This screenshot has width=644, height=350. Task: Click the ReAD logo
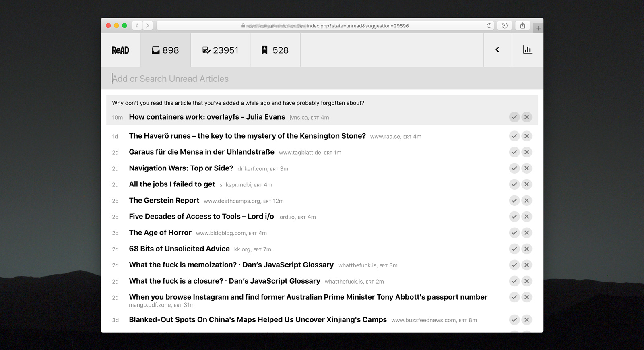click(120, 50)
